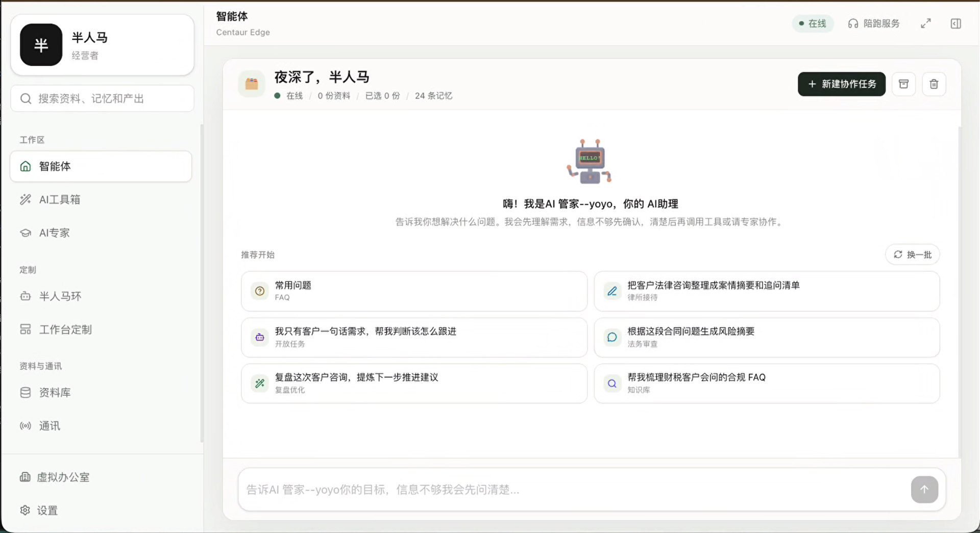Click the 换一批 refresh button
Screen dimensions: 980x533
913,254
